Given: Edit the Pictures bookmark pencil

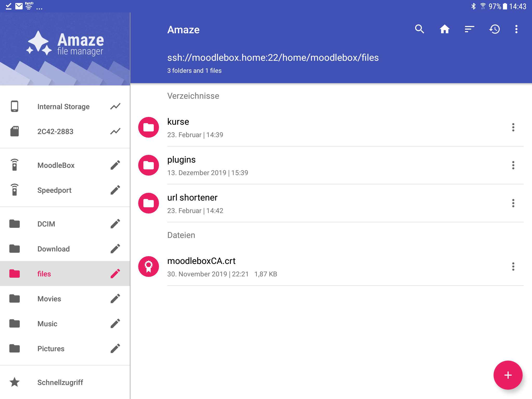Looking at the screenshot, I should pos(115,348).
